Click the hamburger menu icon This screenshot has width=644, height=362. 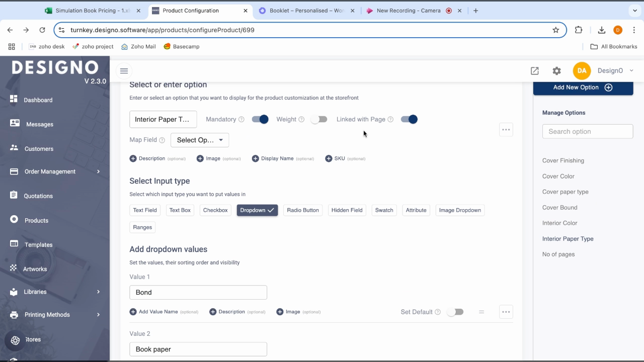tap(124, 71)
